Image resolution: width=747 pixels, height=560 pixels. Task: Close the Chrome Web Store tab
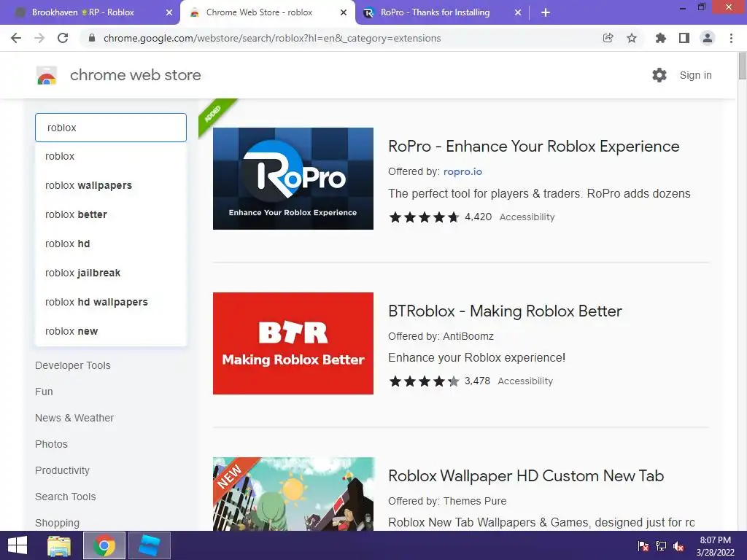click(344, 13)
